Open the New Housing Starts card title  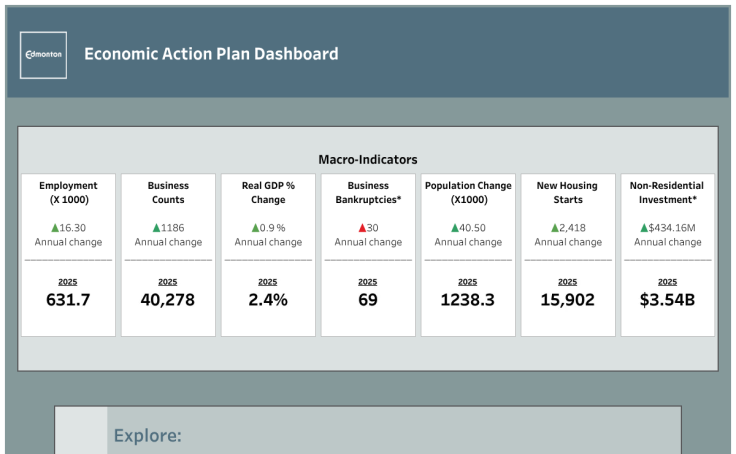click(x=567, y=192)
